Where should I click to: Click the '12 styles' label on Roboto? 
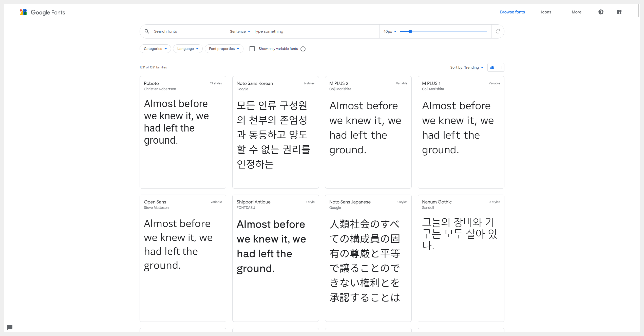pos(216,83)
